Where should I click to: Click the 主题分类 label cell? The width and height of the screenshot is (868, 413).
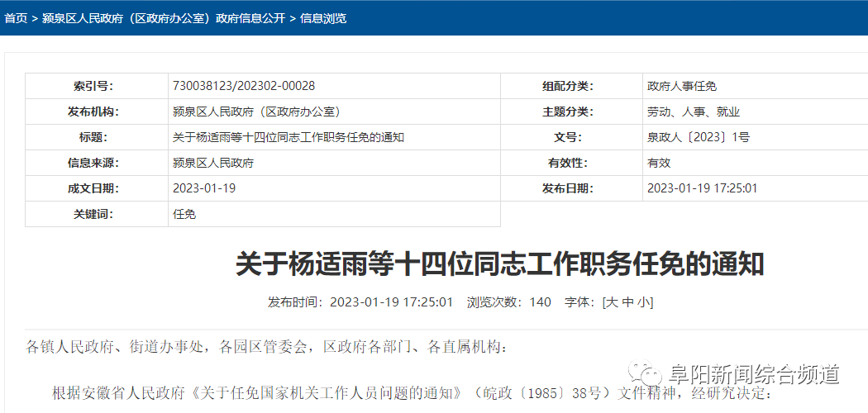point(572,112)
